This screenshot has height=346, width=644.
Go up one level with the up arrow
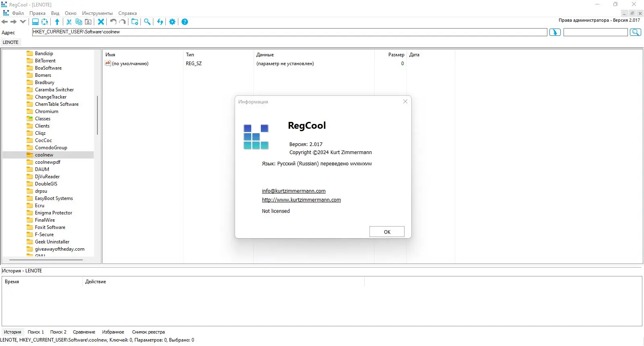tap(57, 22)
